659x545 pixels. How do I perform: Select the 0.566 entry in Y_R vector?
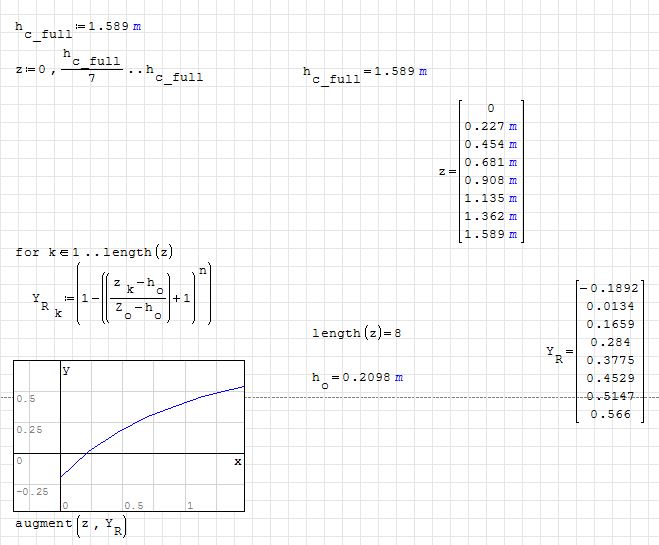615,414
